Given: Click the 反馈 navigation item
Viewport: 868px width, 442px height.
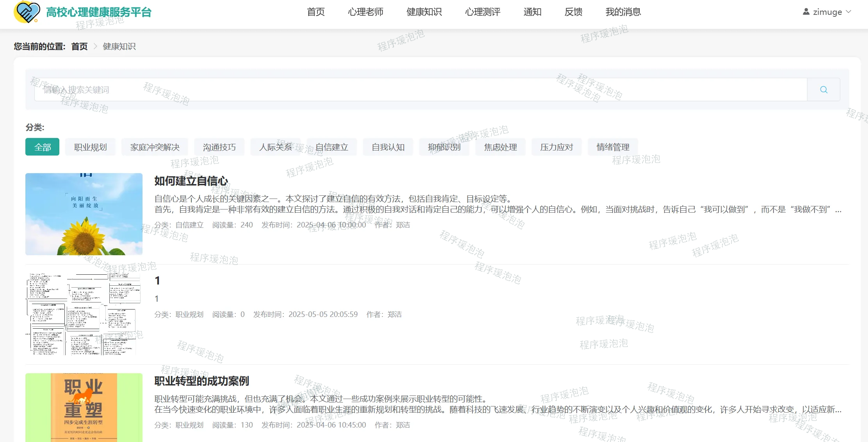Looking at the screenshot, I should coord(573,12).
